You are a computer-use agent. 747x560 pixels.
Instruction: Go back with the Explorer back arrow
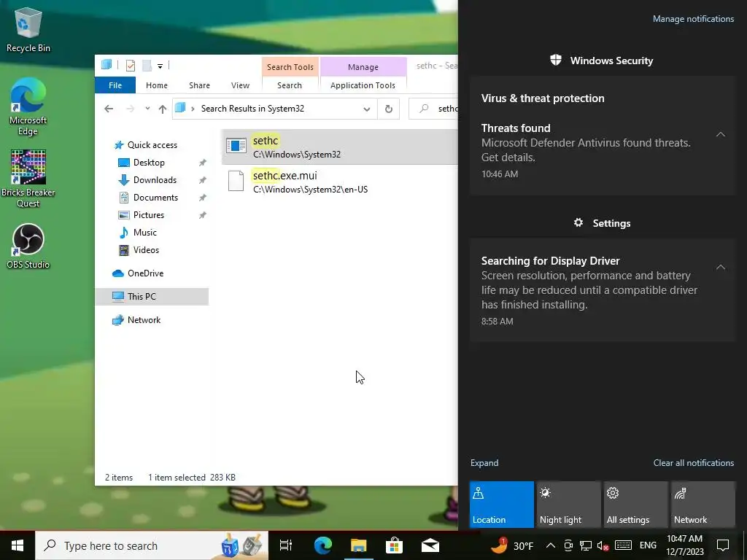109,109
